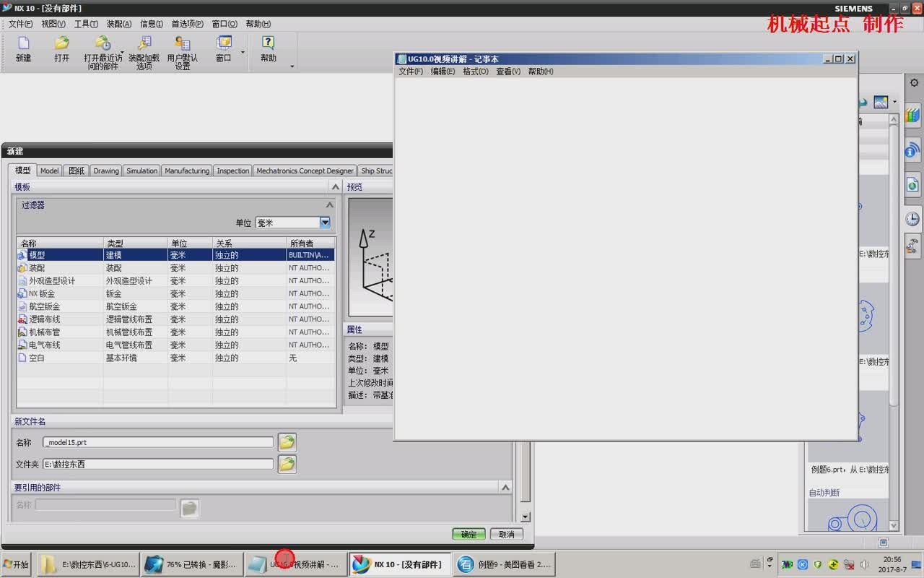Click the picture view icon in history panel

pos(881,103)
